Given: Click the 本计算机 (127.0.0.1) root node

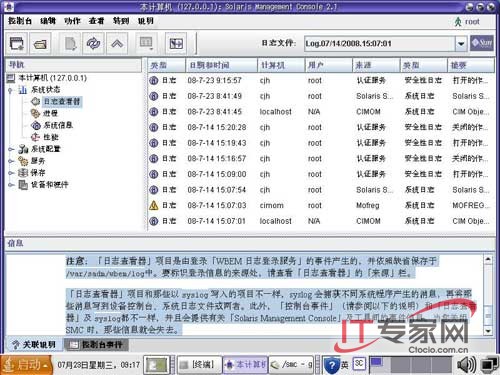Looking at the screenshot, I should 52,78.
